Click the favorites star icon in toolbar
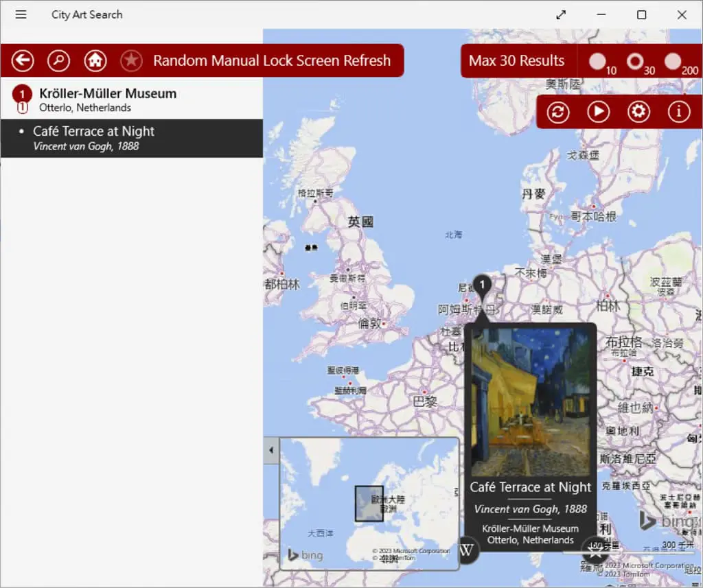Viewport: 703px width, 588px height. tap(131, 60)
